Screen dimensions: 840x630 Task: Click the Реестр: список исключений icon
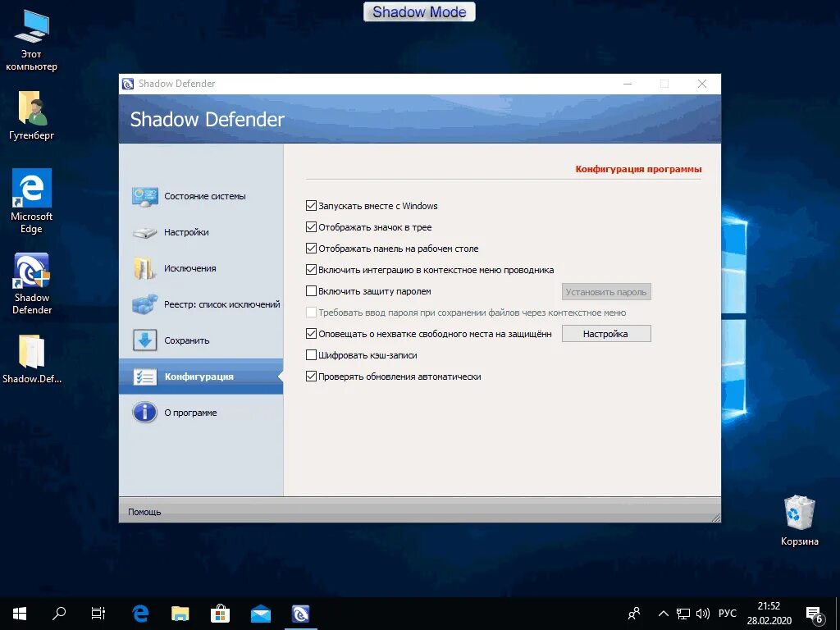pyautogui.click(x=144, y=304)
